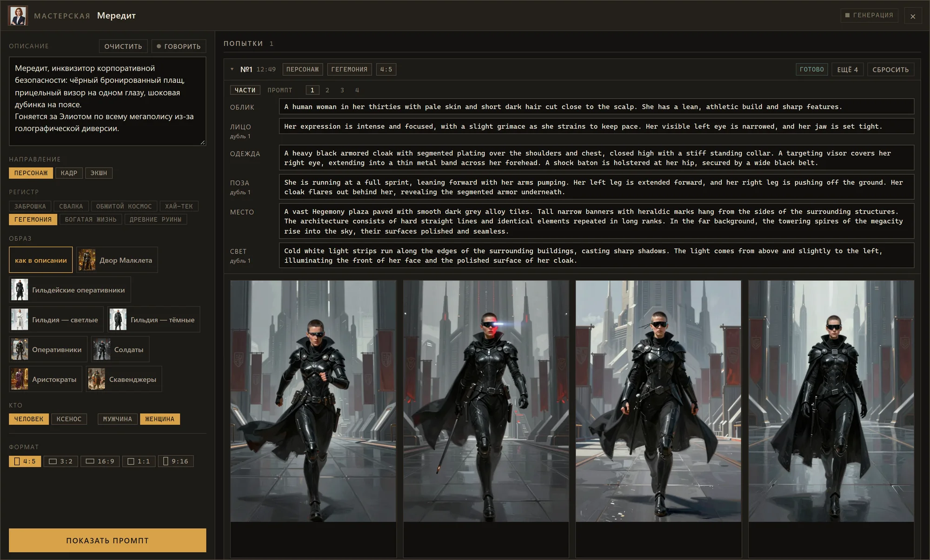This screenshot has width=930, height=560.
Task: Set format to 16:9 aspect ratio
Action: [x=100, y=461]
